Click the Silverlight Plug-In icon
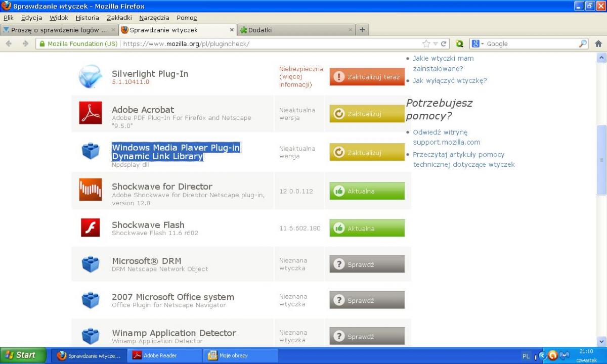This screenshot has height=364, width=607. click(x=91, y=77)
